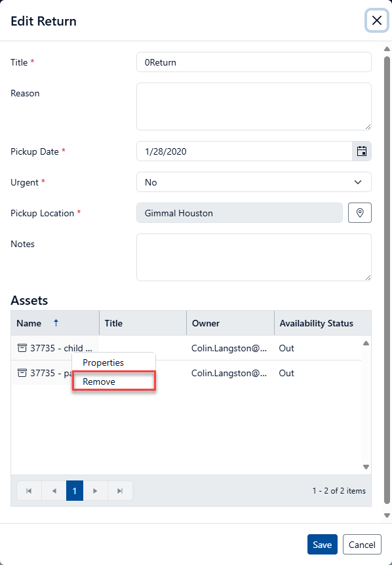Click the box icon for 37735 parent asset
Screen dimensions: 392x565
click(22, 373)
